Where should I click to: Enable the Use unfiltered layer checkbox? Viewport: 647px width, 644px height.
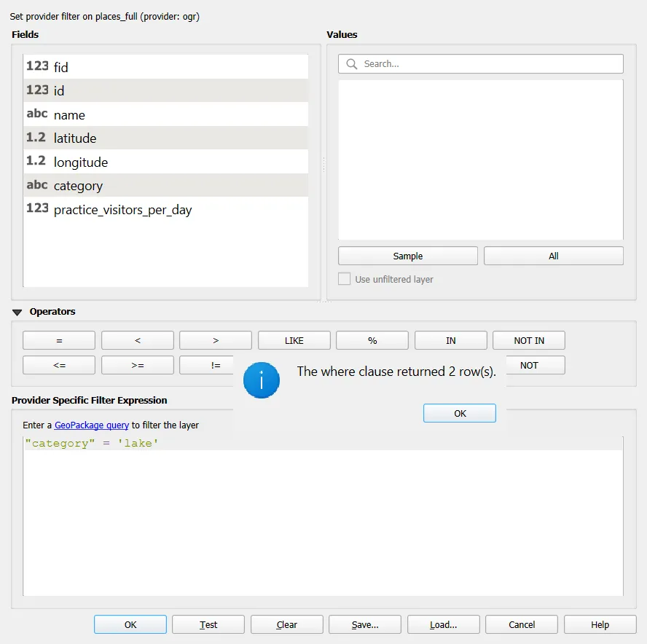pos(344,279)
